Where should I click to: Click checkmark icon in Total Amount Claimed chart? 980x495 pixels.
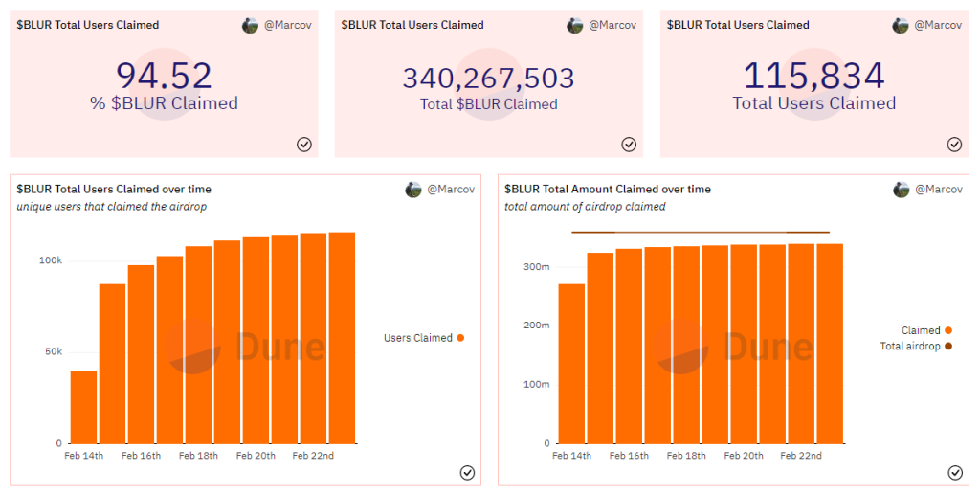pos(955,473)
